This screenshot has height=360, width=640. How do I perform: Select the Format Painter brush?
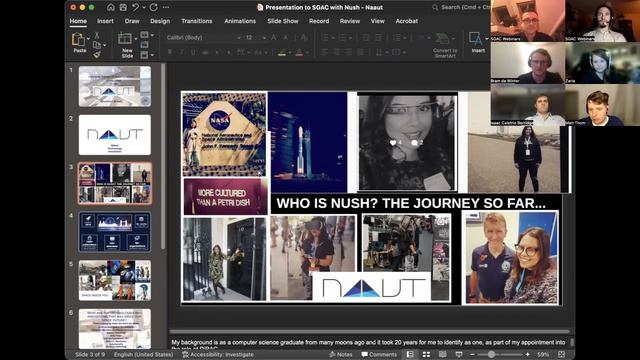[97, 54]
